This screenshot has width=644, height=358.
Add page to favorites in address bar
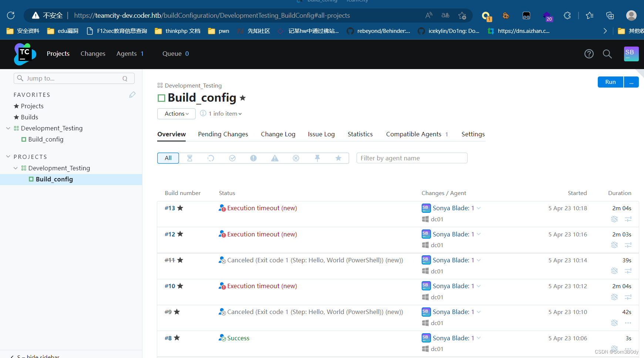click(x=462, y=16)
